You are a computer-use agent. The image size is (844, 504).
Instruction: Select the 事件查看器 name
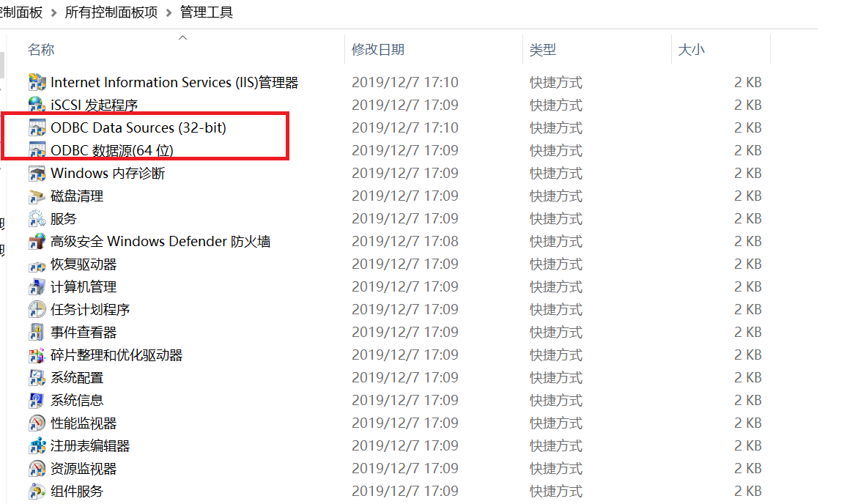click(84, 333)
